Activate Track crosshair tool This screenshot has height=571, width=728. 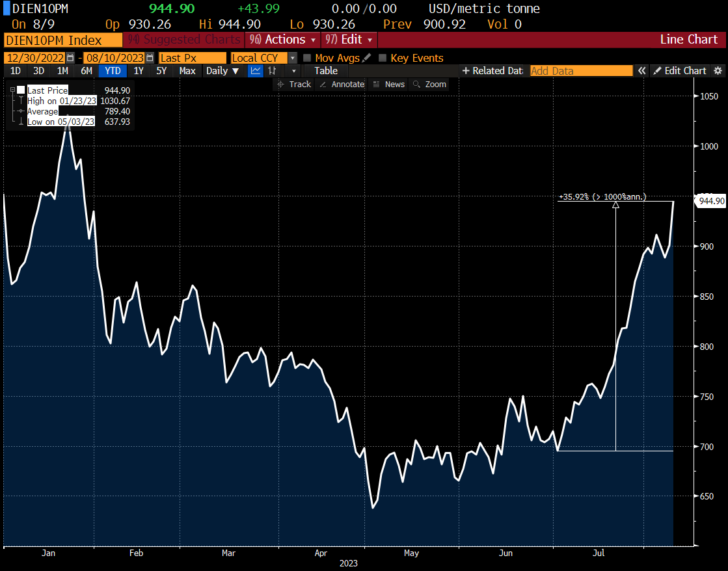coord(294,85)
